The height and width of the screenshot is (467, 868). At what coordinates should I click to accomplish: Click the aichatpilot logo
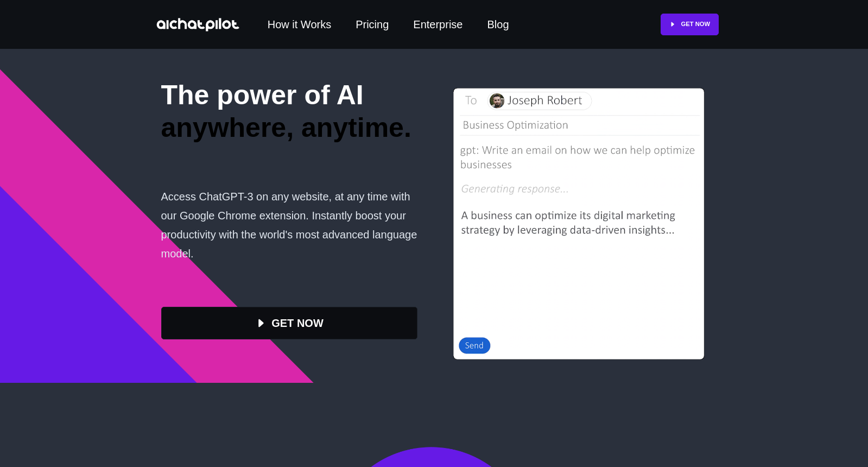tap(198, 24)
